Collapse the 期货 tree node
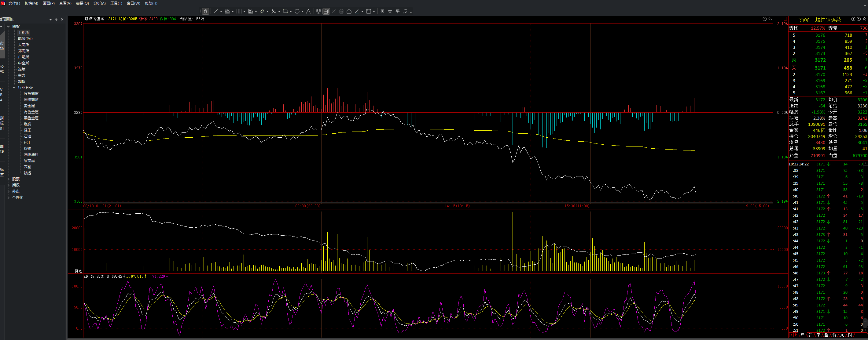The height and width of the screenshot is (340, 868). (9, 27)
